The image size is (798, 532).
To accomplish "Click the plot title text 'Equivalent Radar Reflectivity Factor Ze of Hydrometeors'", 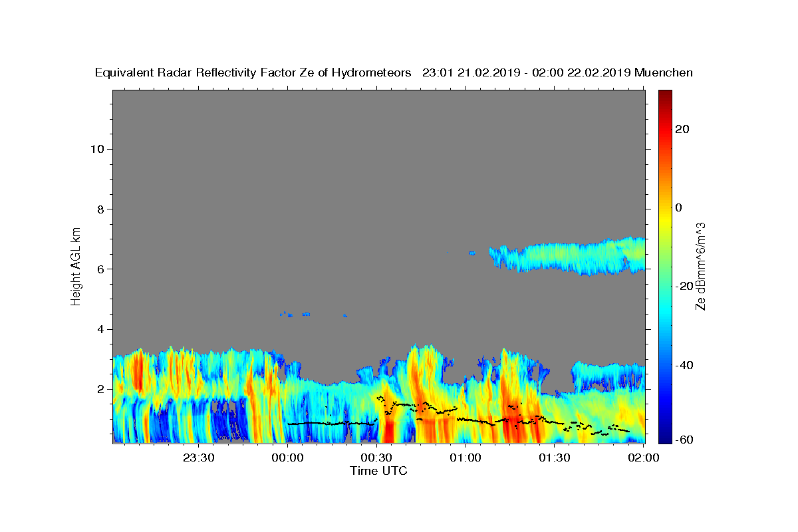I will click(253, 72).
